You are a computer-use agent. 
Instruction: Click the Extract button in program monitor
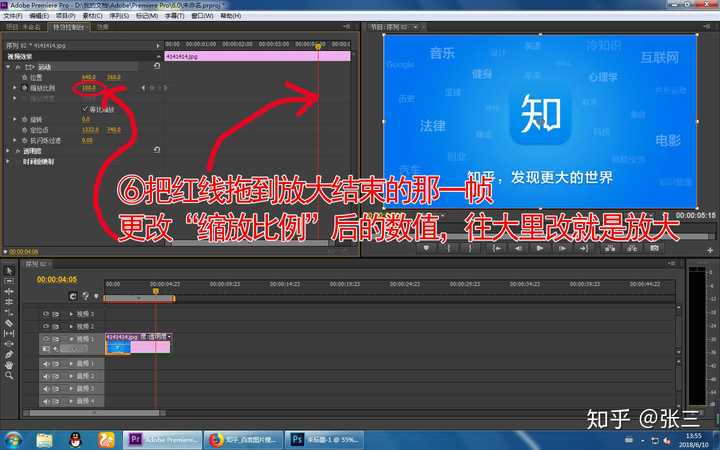[x=632, y=248]
